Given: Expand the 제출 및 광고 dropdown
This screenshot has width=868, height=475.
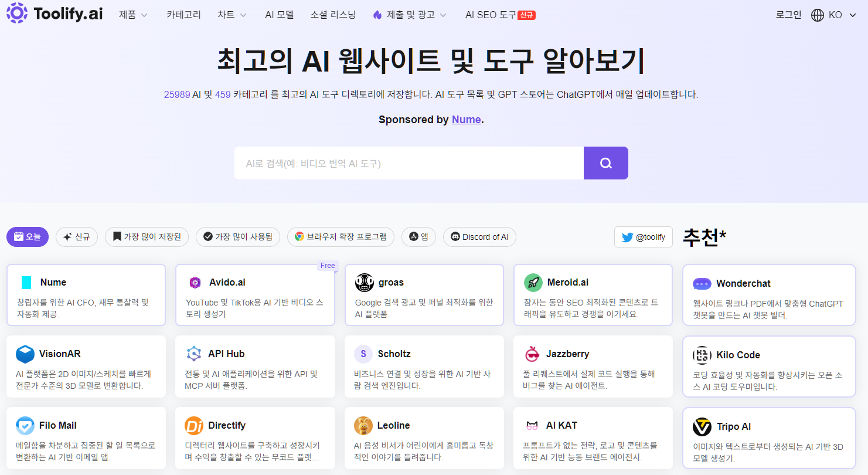Looking at the screenshot, I should point(410,15).
